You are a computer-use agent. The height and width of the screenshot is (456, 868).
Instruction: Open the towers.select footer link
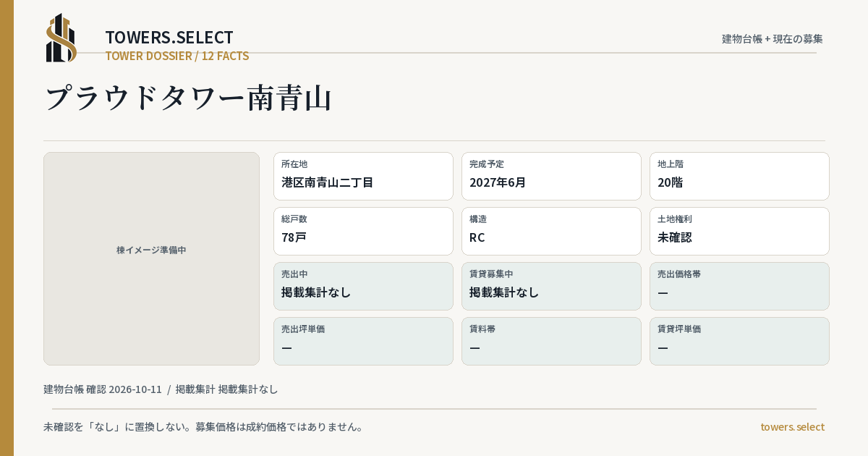[x=792, y=427]
